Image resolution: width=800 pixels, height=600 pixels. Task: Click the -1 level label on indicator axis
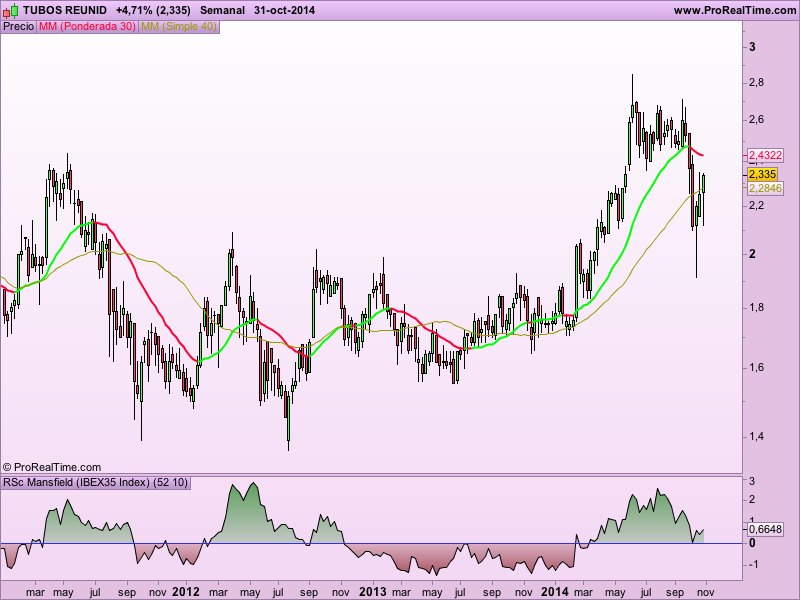pos(752,564)
